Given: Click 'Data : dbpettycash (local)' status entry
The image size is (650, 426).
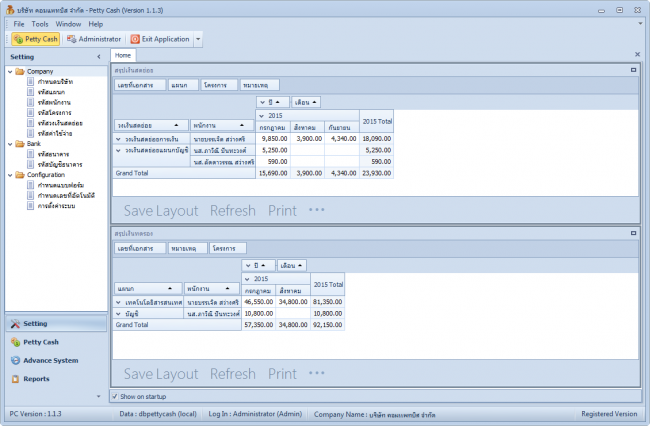Looking at the screenshot, I should click(x=158, y=414).
